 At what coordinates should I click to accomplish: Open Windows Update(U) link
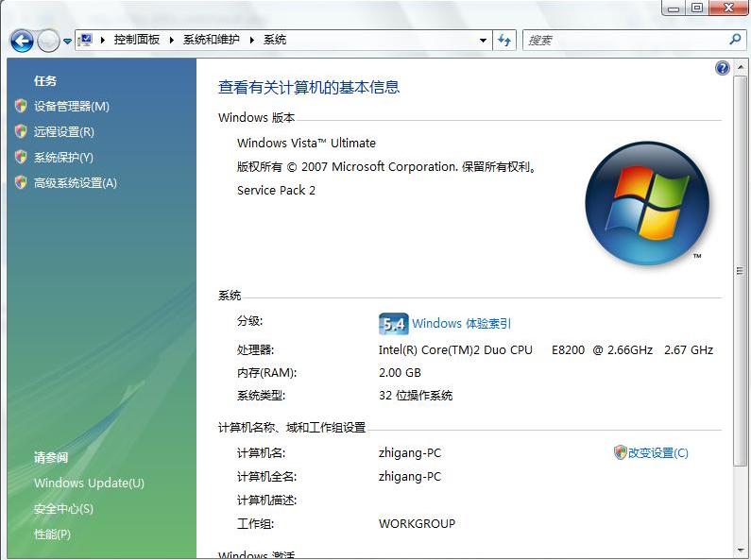(89, 483)
